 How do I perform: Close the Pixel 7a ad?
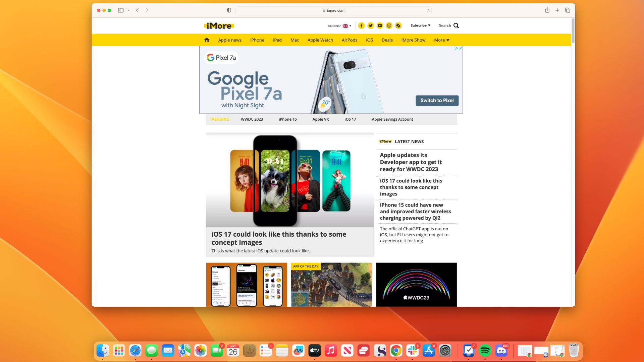tap(461, 48)
